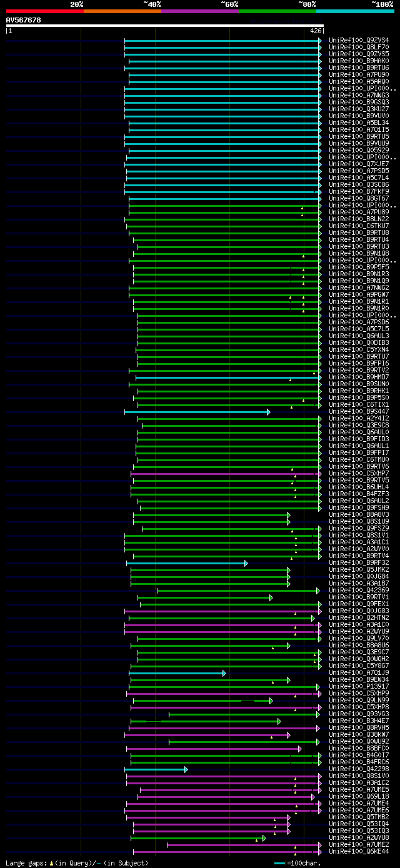
Task: Select the UniRef100_Q42298 label
Action: (359, 769)
